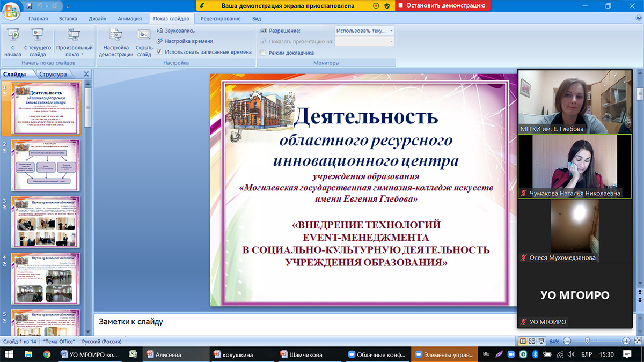Switch to Рецензирование ribbon tab
Viewport: 644px width, 362px height.
tap(221, 18)
